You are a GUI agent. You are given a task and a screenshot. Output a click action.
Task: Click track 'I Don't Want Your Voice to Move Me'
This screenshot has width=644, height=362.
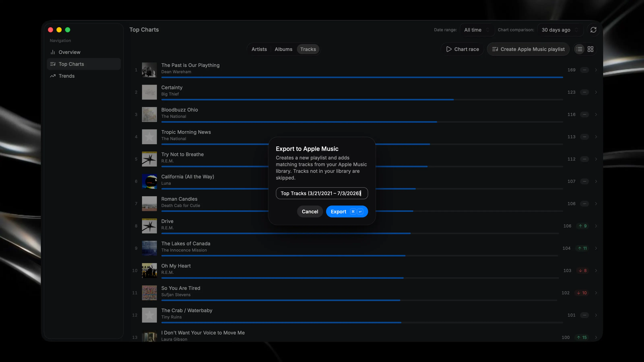[203, 333]
